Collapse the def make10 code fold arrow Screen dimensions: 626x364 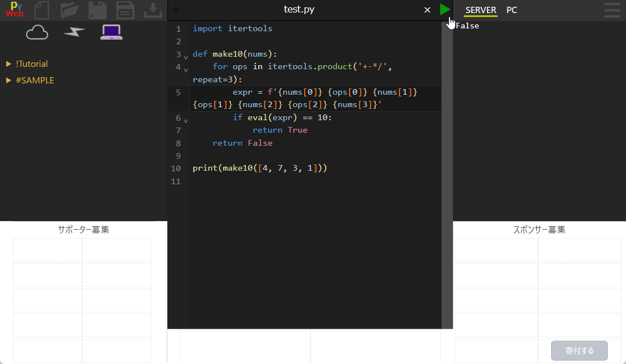click(x=186, y=57)
